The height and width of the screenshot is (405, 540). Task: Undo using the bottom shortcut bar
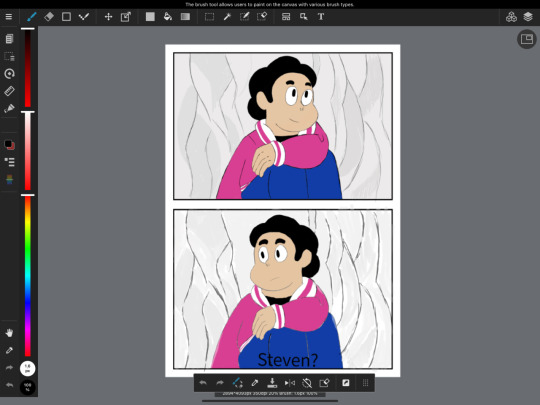[x=203, y=383]
